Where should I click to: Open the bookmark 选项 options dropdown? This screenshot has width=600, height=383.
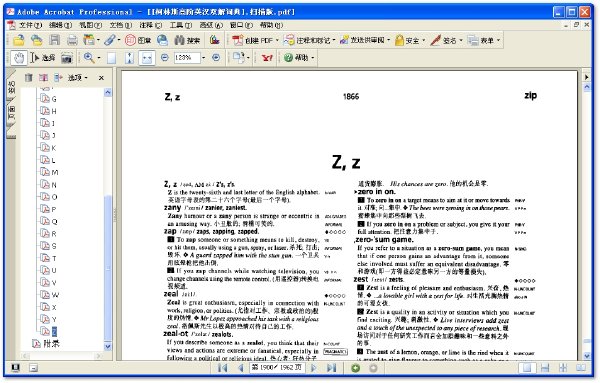click(78, 78)
